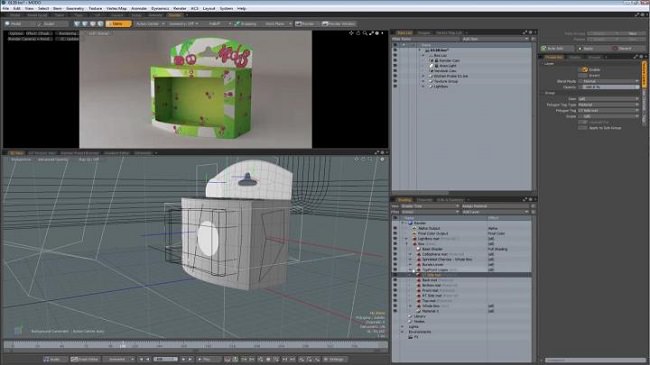The image size is (650, 365).
Task: Expand Environments group in shader tree
Action: coord(402,332)
